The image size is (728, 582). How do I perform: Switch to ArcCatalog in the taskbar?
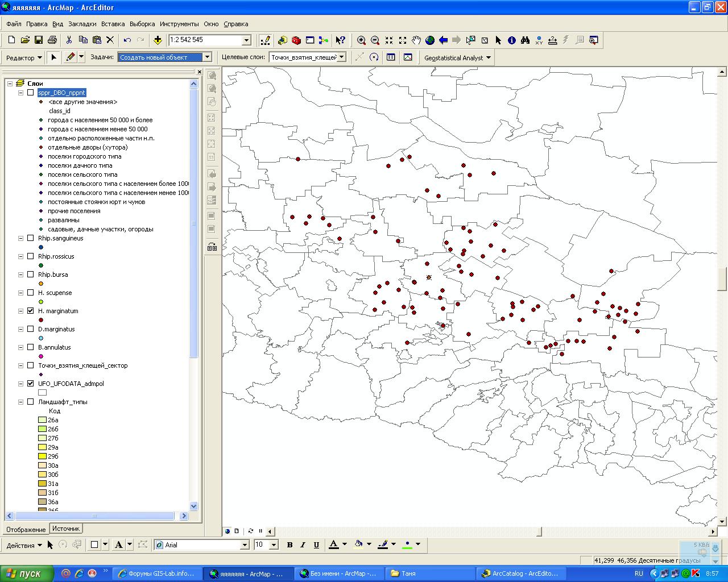pos(520,573)
